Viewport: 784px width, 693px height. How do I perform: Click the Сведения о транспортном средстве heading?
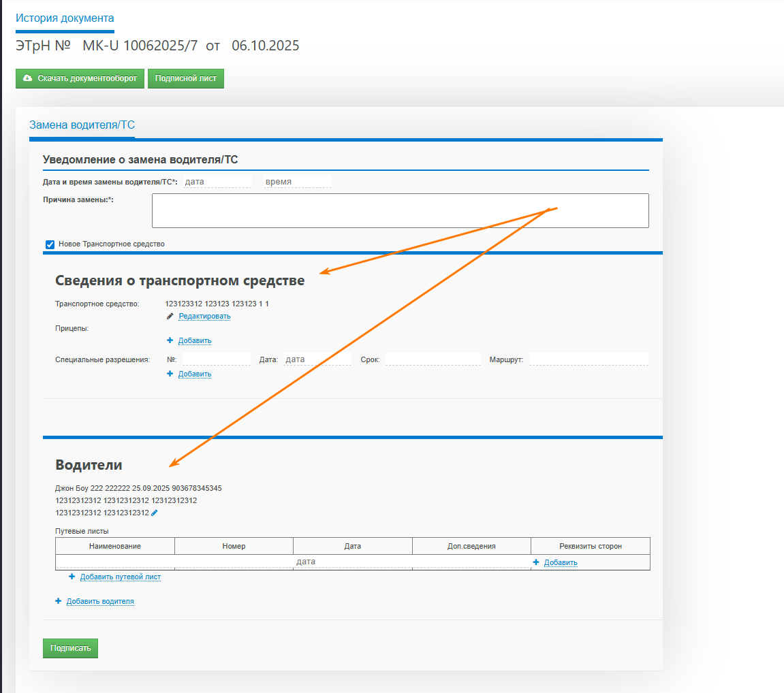pos(180,280)
